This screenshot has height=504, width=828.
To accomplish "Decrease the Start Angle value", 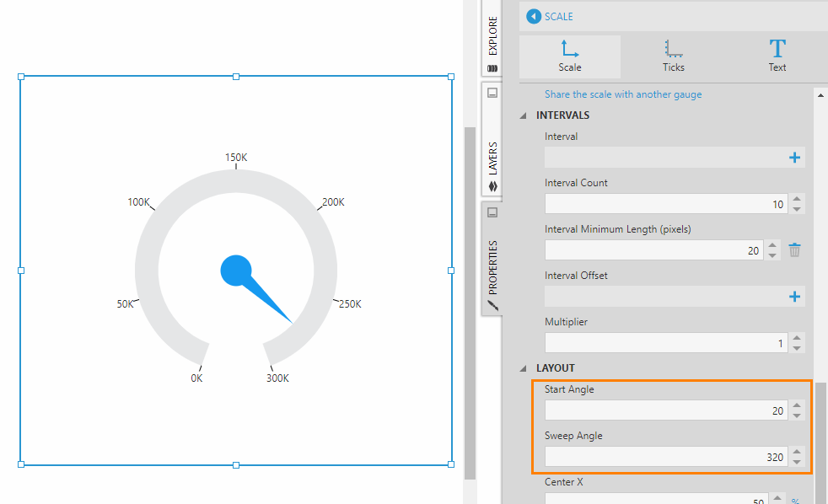I will coord(798,416).
